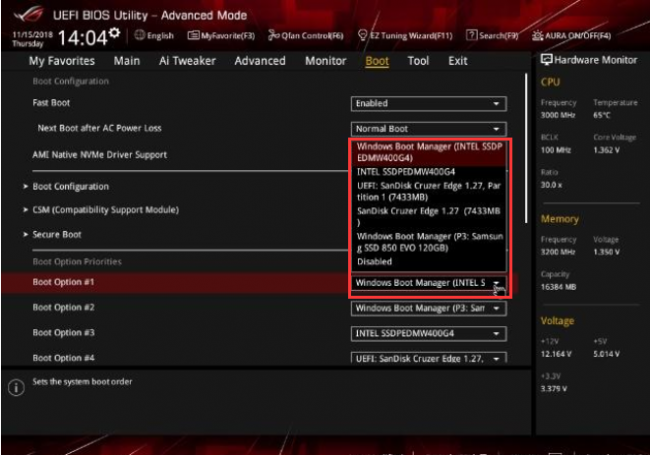
Task: Open Next Boot after AC Power Loss dropdown
Action: (429, 129)
